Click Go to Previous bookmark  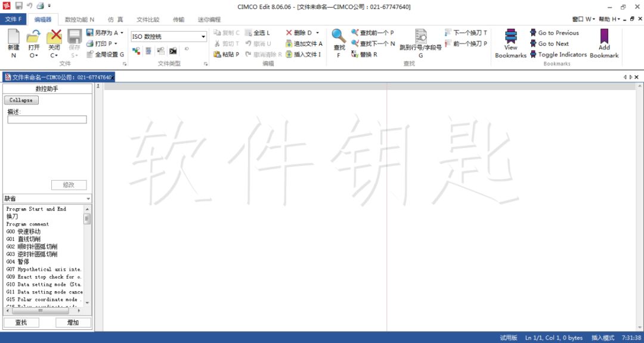point(555,33)
